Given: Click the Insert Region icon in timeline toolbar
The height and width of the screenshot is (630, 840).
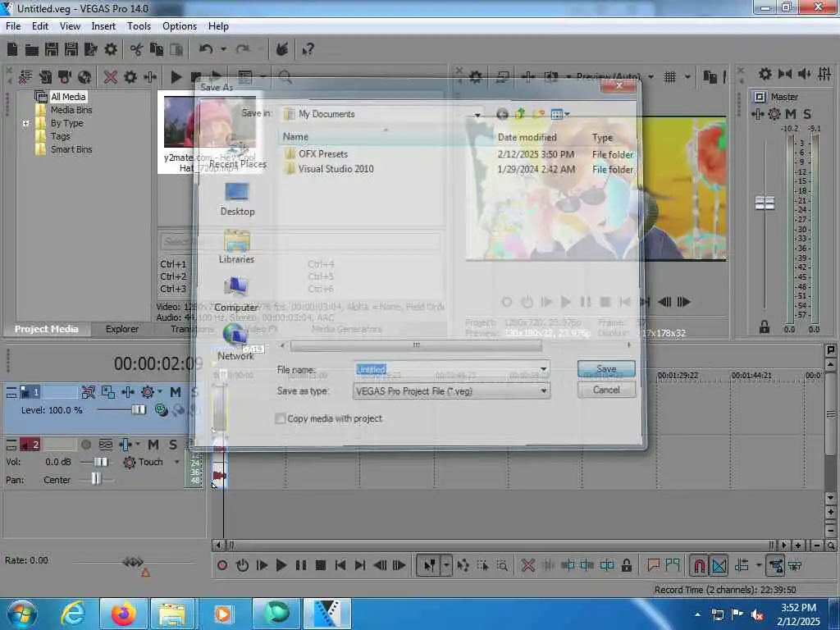Looking at the screenshot, I should 673,565.
